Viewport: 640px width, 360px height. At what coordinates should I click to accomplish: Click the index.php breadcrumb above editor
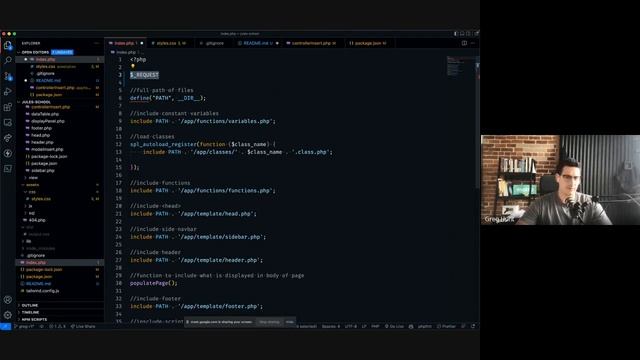click(126, 52)
